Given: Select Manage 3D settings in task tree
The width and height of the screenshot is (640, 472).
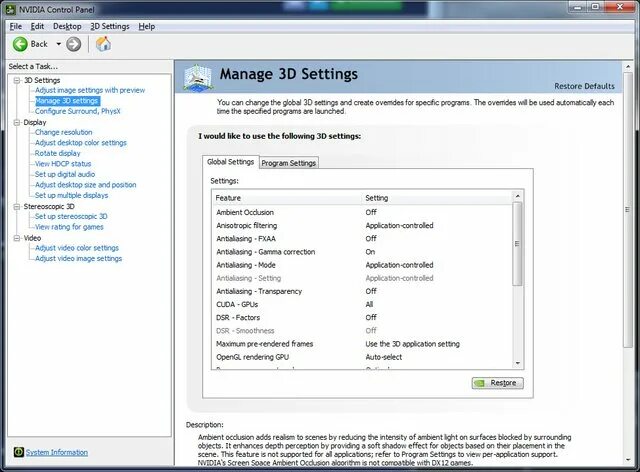Looking at the screenshot, I should tap(67, 100).
